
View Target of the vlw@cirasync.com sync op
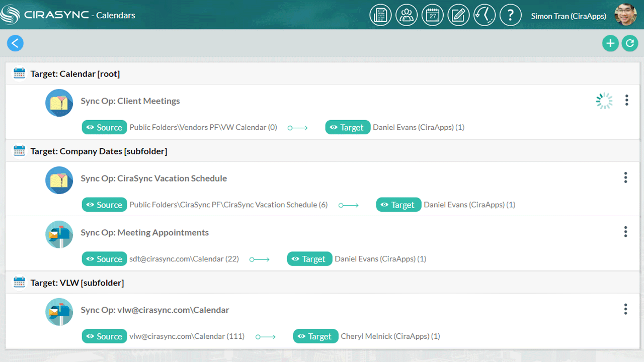pyautogui.click(x=316, y=336)
